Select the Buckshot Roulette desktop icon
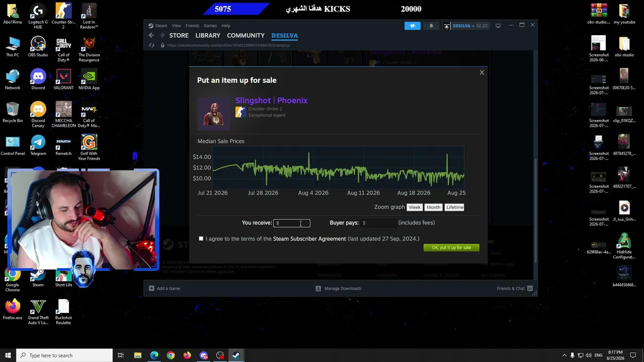The image size is (644, 362). (63, 312)
